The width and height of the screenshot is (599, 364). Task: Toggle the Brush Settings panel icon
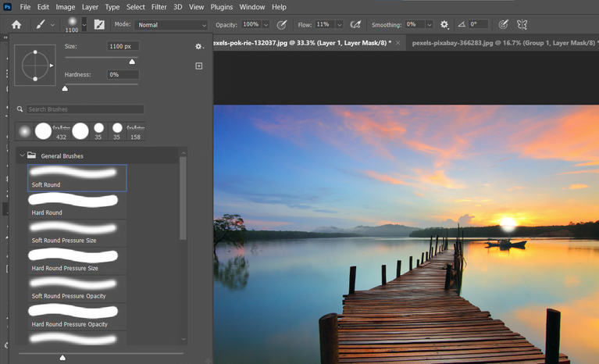[x=99, y=25]
